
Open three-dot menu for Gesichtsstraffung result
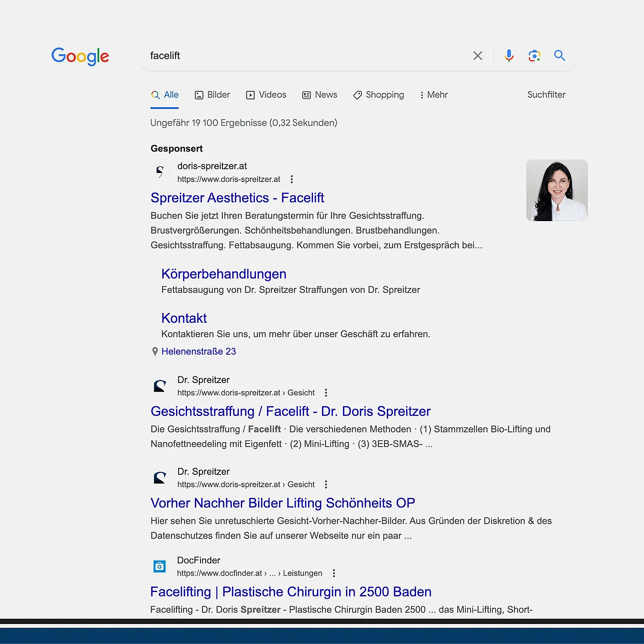coord(326,392)
